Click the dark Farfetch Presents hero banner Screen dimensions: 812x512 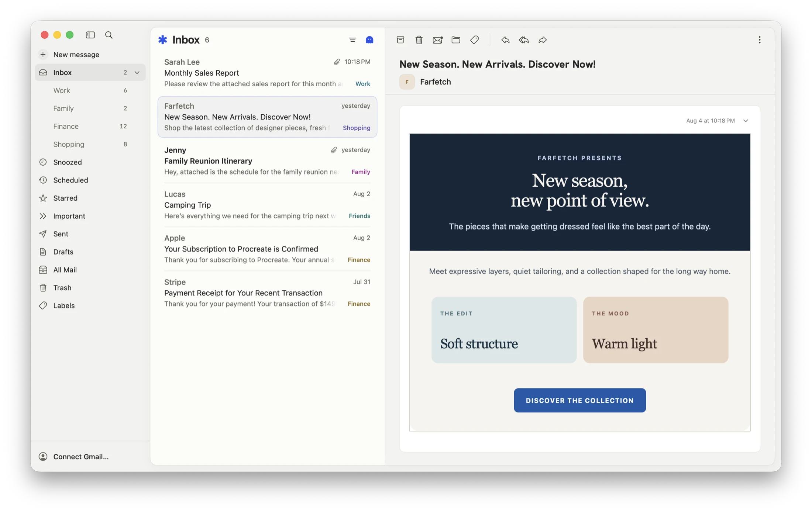579,192
